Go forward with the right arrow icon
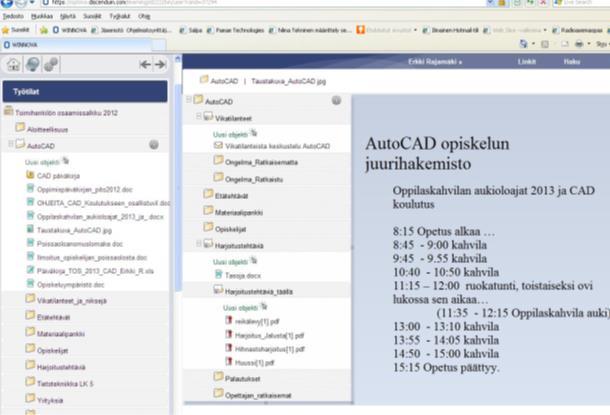This screenshot has height=415, width=610. pos(160,64)
